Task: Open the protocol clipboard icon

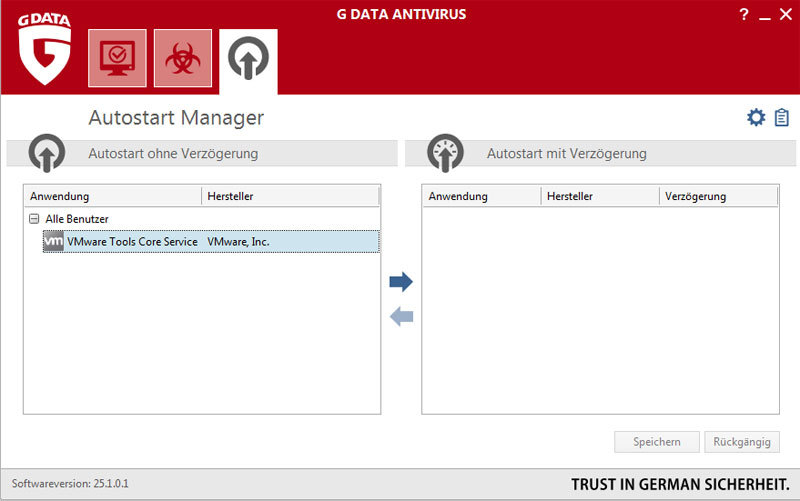Action: (781, 117)
